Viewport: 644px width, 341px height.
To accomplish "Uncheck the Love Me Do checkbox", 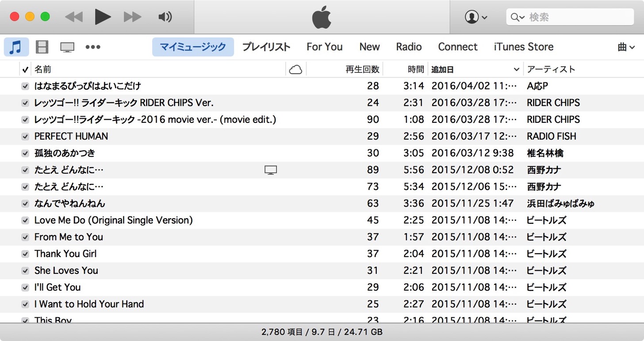I will (25, 220).
